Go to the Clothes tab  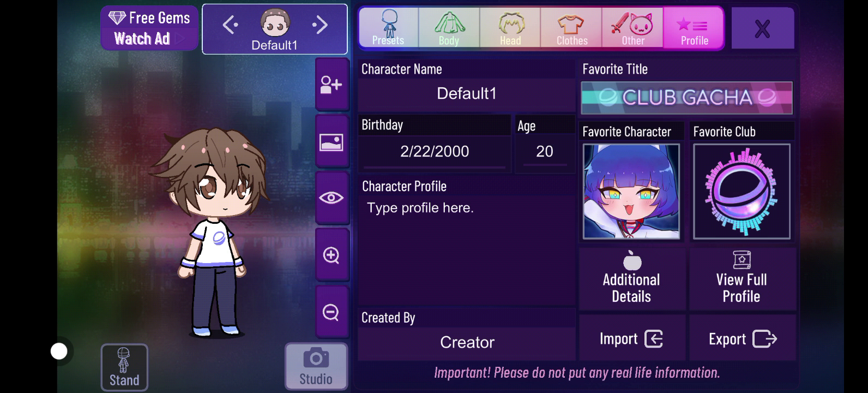tap(572, 27)
